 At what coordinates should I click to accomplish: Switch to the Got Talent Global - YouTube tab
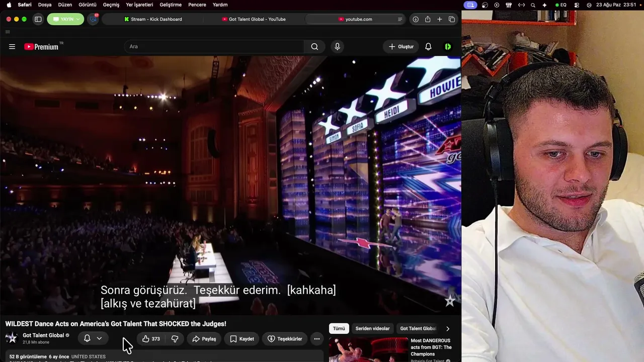pyautogui.click(x=254, y=19)
